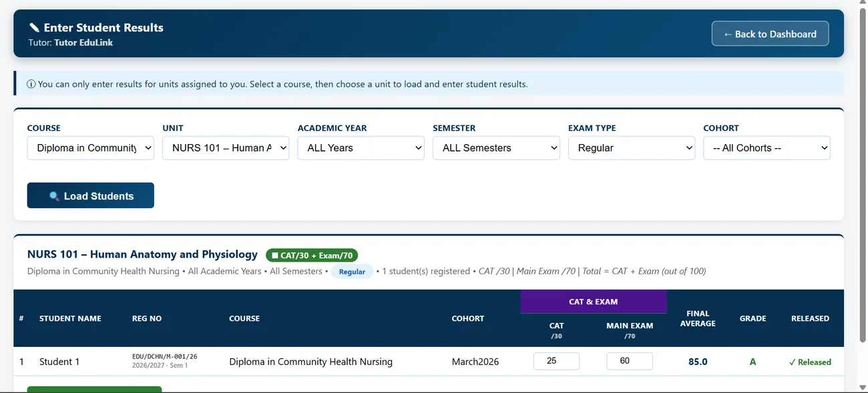Click the FINAL AVERAGE column header
This screenshot has width=868, height=393.
[698, 318]
